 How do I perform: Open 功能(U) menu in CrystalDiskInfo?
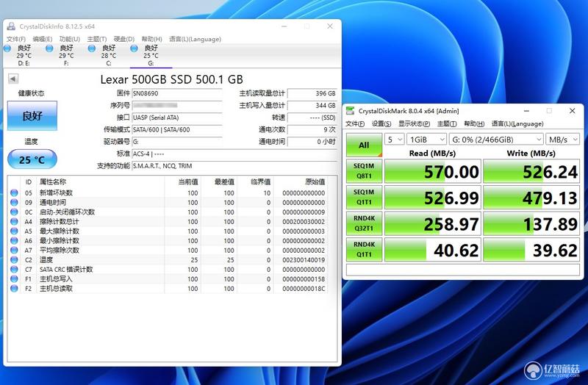tap(69, 39)
